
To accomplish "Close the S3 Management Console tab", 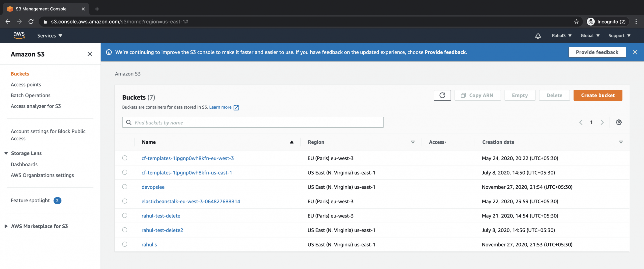I will coord(83,9).
